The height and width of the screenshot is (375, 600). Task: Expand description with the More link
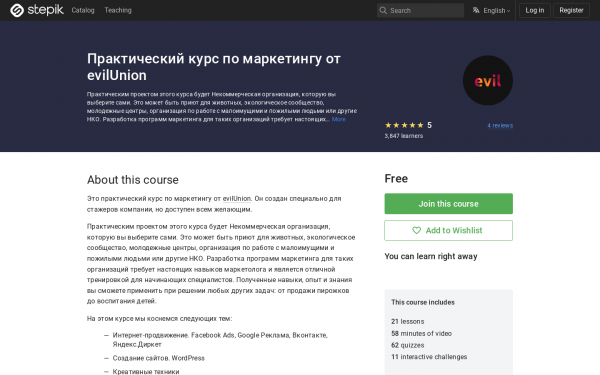(339, 119)
